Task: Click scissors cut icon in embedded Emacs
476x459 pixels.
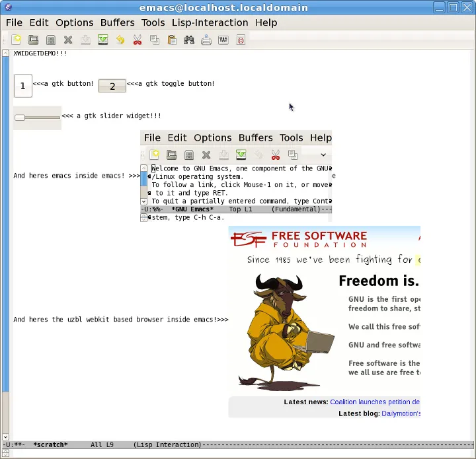Action: coord(275,155)
